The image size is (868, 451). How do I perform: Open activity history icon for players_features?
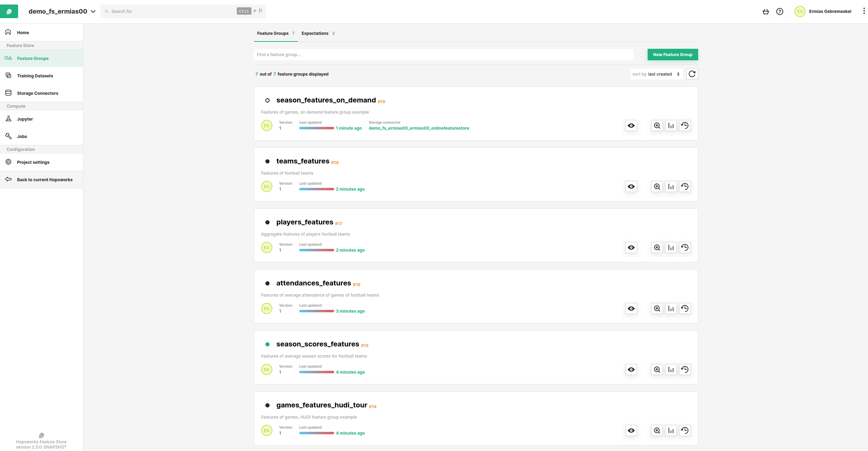[x=685, y=247]
